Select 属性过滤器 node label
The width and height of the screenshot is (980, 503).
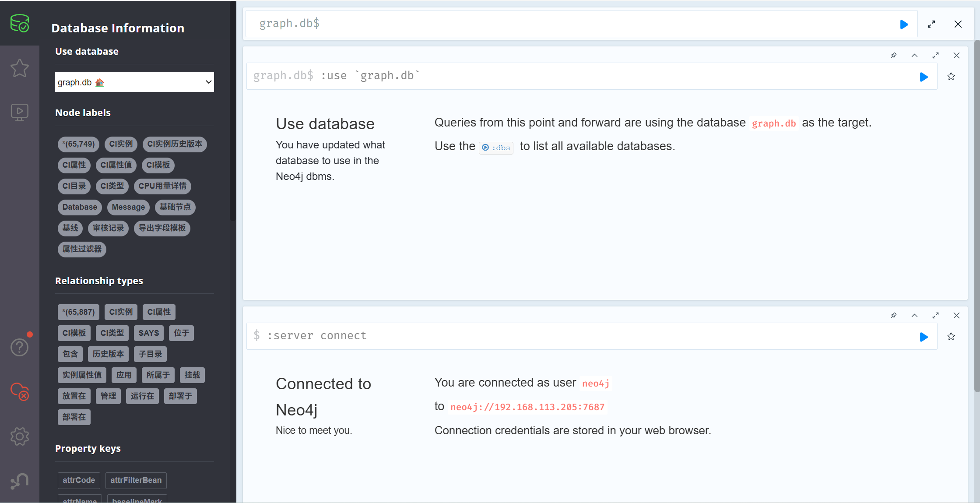(82, 249)
